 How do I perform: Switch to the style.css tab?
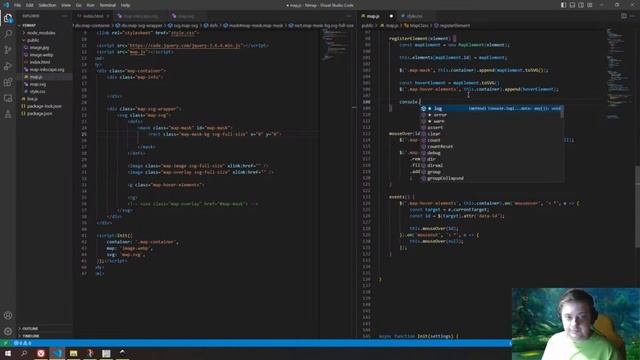[414, 16]
